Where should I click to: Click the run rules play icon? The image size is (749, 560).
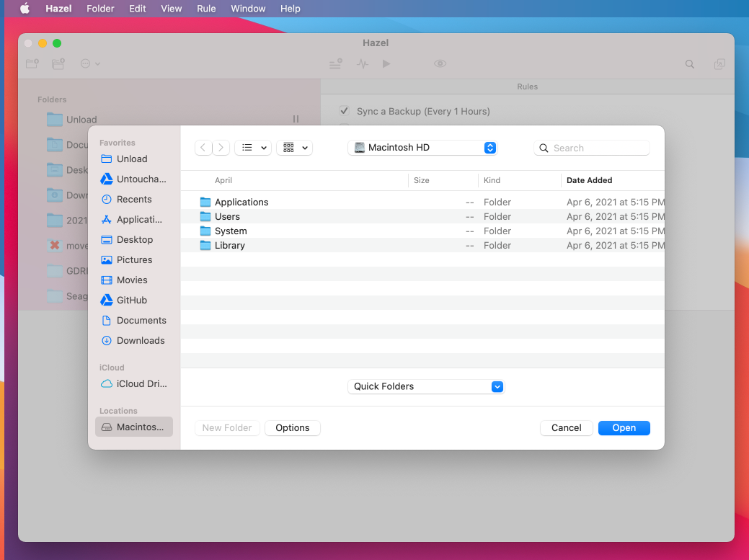tap(386, 63)
